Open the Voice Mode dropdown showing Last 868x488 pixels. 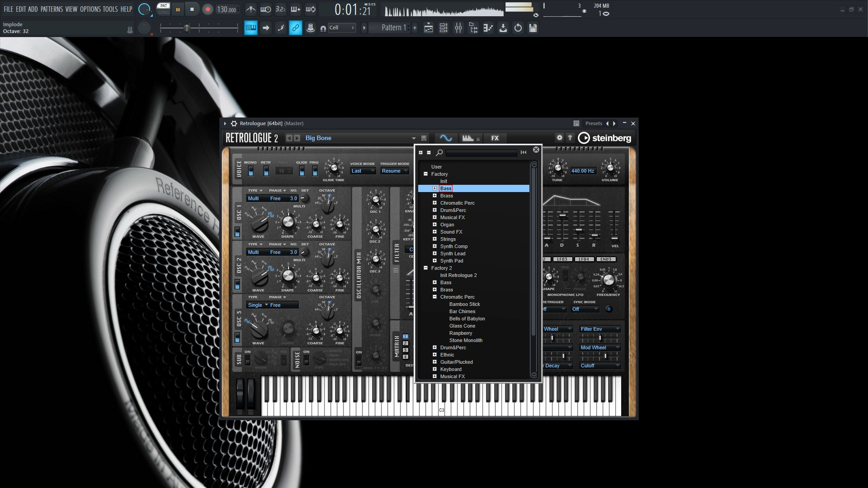point(363,171)
